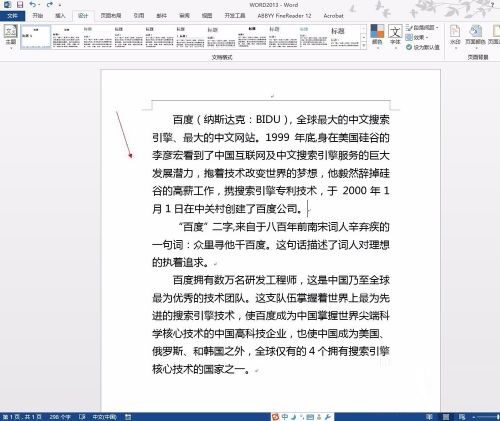Image resolution: width=500 pixels, height=421 pixels.
Task: Click in the paragraph starting "百度"二字
Action: [271, 245]
